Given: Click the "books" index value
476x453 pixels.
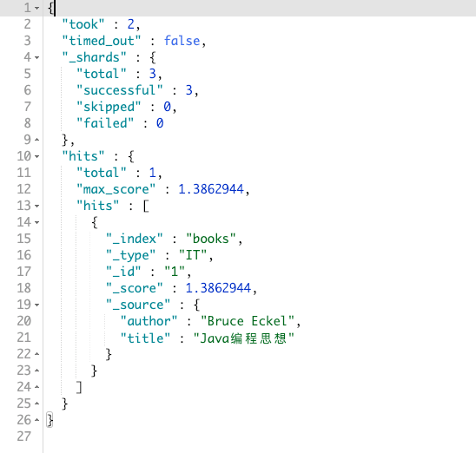Looking at the screenshot, I should tap(211, 239).
